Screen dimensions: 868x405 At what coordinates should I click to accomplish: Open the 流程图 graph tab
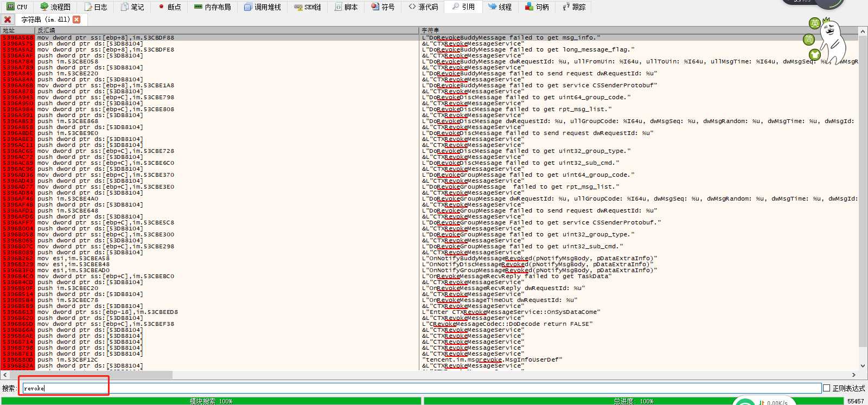pyautogui.click(x=55, y=7)
